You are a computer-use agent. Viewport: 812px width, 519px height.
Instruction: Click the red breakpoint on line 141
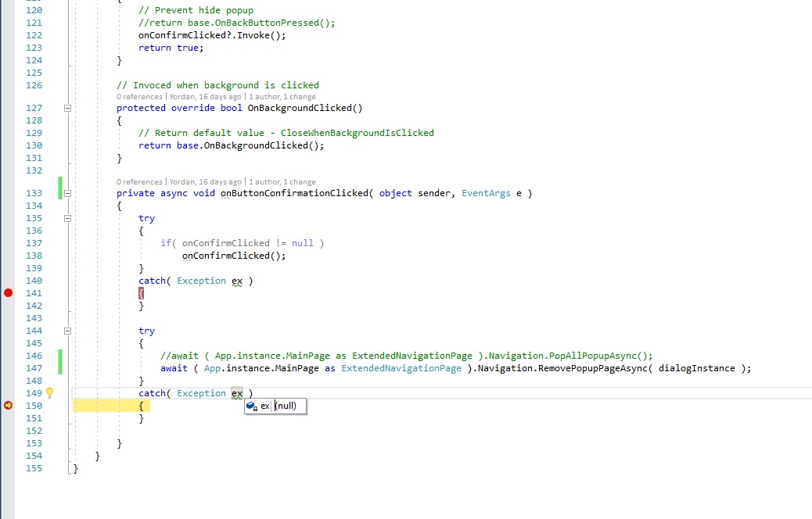click(x=8, y=293)
